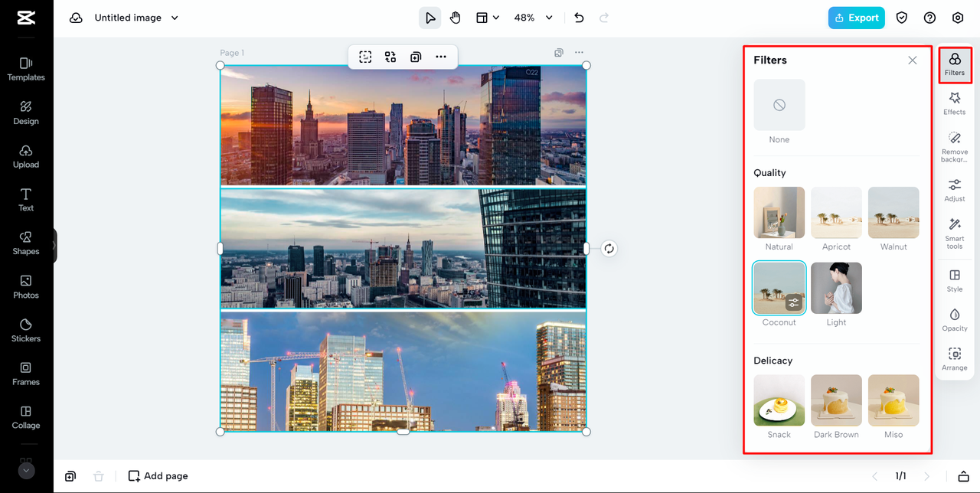Apply the Dark Brown filter

(836, 400)
